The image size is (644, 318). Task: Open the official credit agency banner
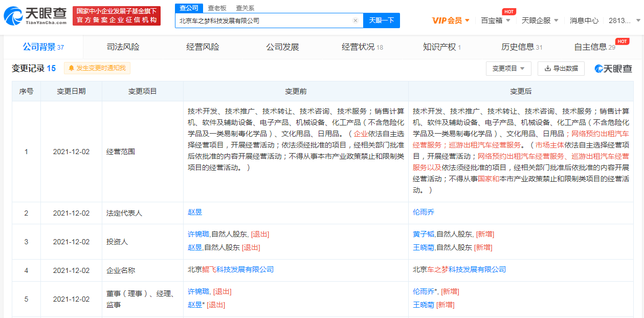(x=116, y=16)
